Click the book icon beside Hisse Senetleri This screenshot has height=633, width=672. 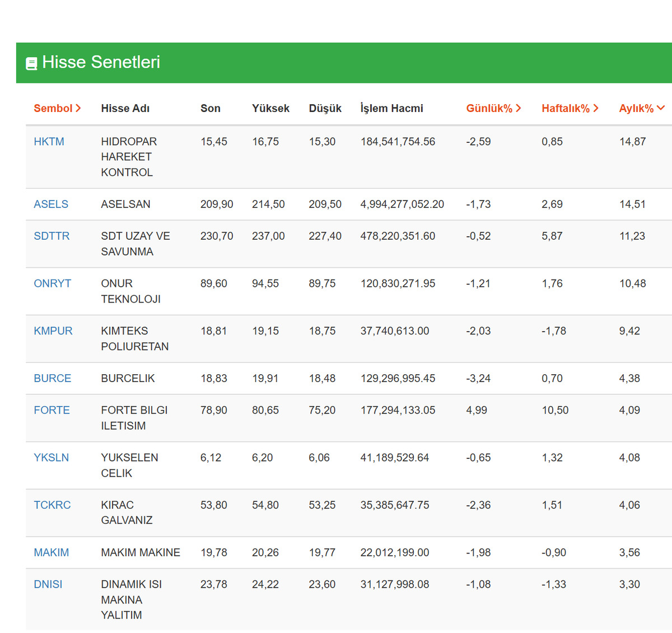click(x=31, y=63)
